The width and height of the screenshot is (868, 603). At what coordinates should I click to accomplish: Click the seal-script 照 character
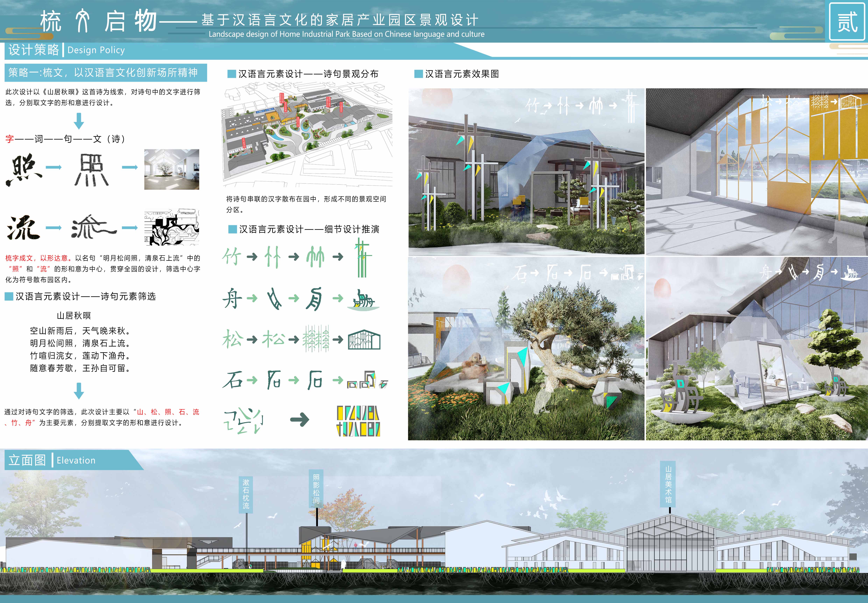pyautogui.click(x=92, y=170)
